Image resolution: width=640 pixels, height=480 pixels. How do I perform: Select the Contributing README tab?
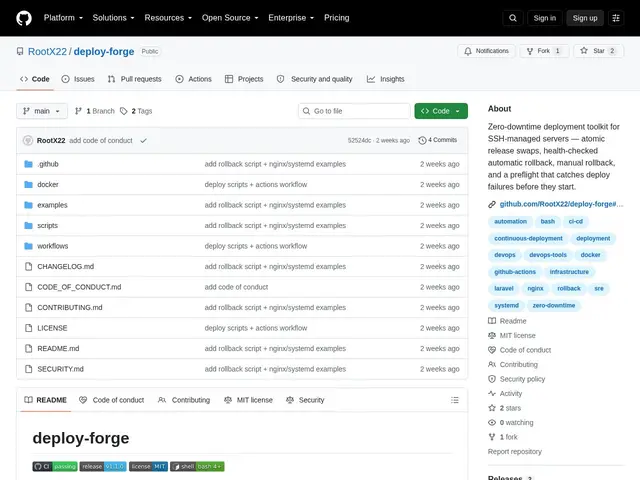click(184, 400)
